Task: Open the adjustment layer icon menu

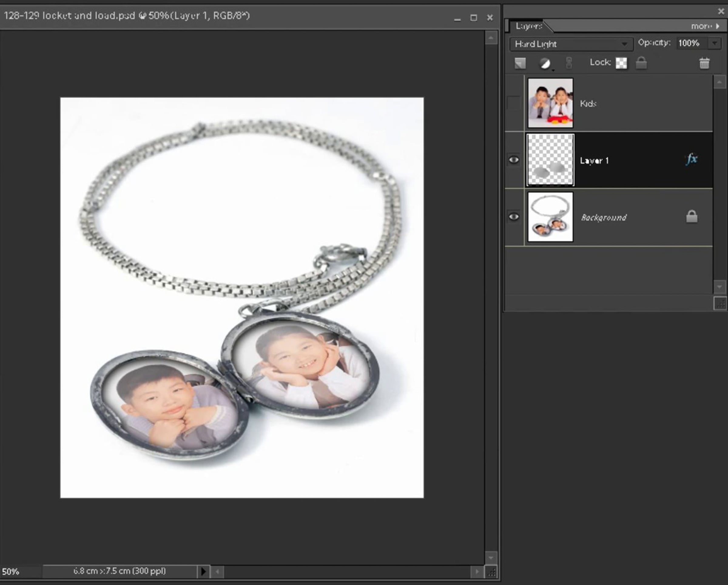Action: (x=545, y=63)
